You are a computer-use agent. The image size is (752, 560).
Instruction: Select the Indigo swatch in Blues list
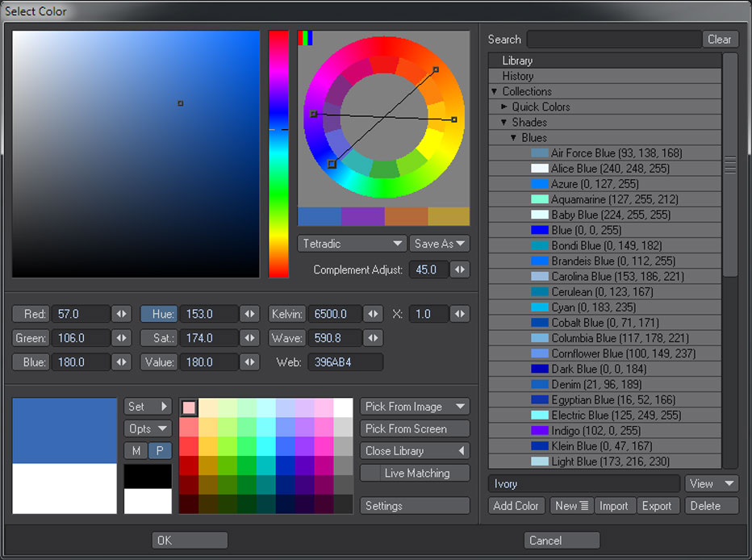point(539,431)
